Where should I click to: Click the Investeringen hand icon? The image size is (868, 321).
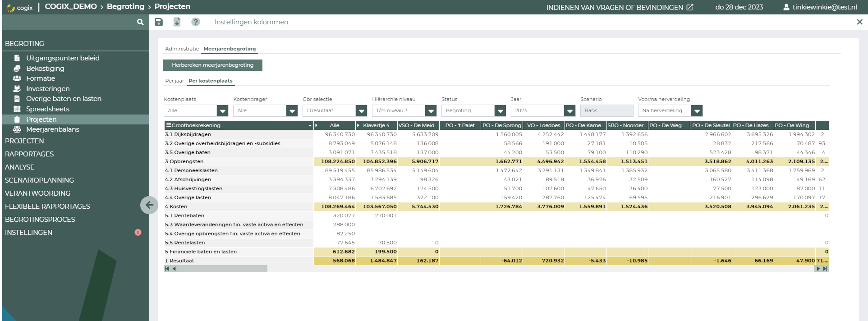(17, 89)
